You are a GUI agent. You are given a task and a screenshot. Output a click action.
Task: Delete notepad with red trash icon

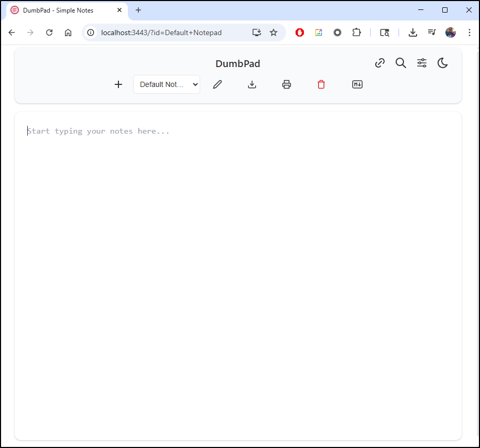click(x=321, y=84)
